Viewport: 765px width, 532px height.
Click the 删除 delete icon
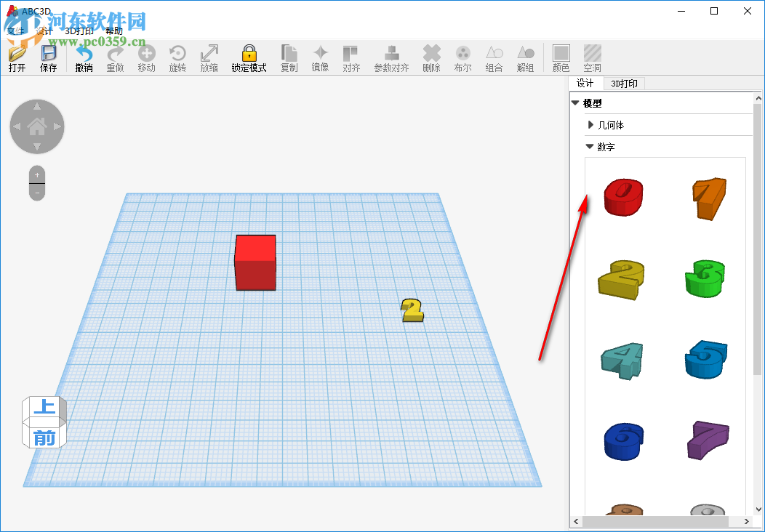(x=432, y=59)
